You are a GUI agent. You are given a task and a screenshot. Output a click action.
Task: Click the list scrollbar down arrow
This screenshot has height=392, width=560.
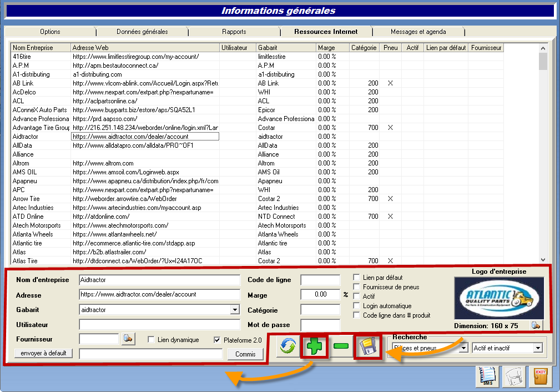pos(543,260)
